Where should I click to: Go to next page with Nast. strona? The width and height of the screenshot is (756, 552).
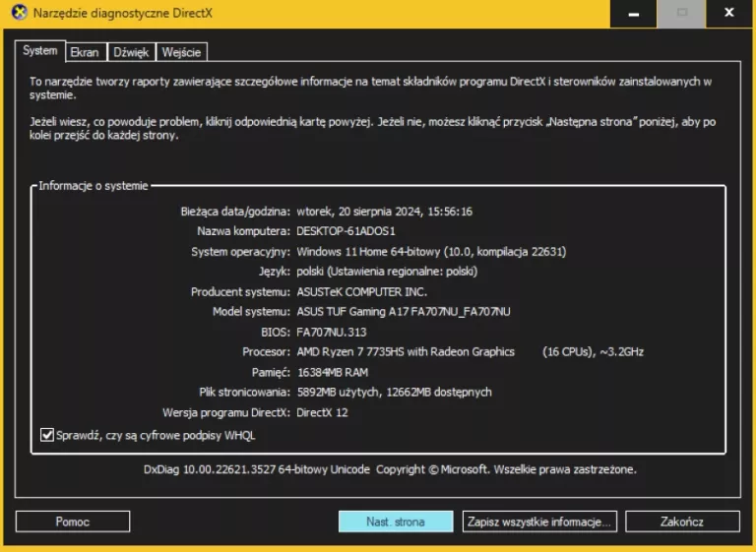coord(396,521)
